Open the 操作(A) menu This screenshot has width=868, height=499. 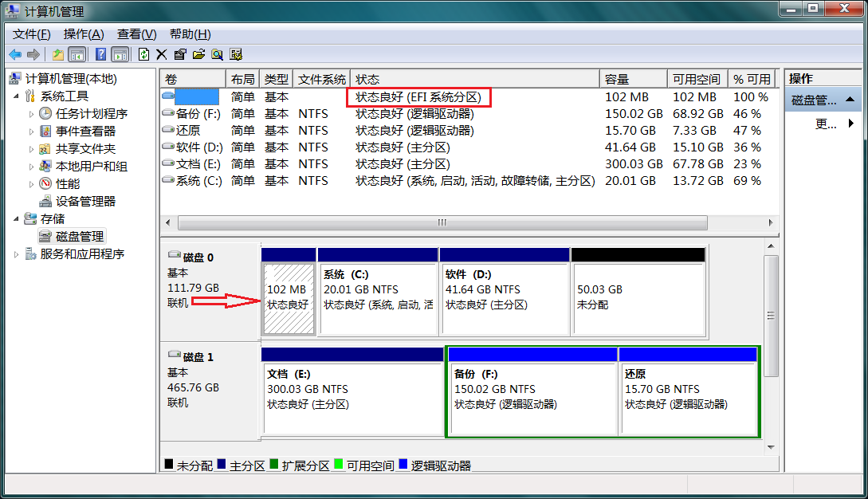[84, 34]
